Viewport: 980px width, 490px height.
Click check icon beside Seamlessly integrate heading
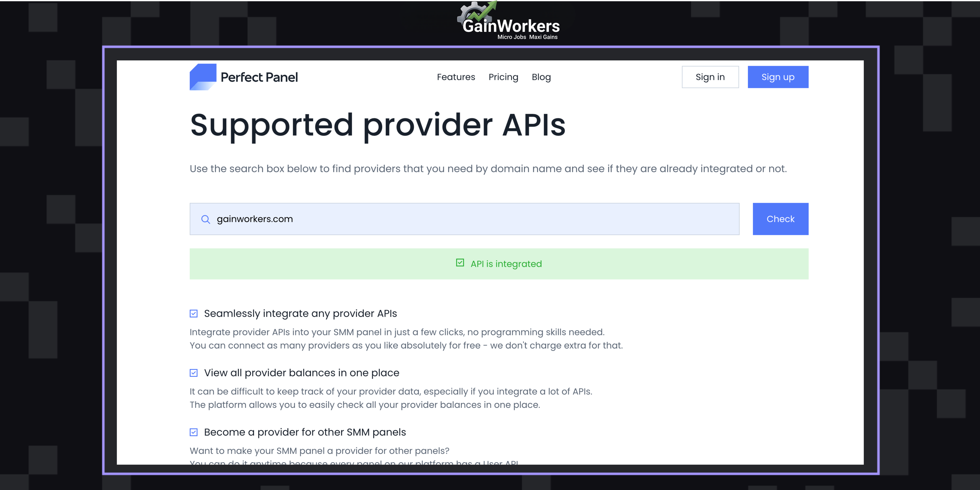(x=194, y=313)
